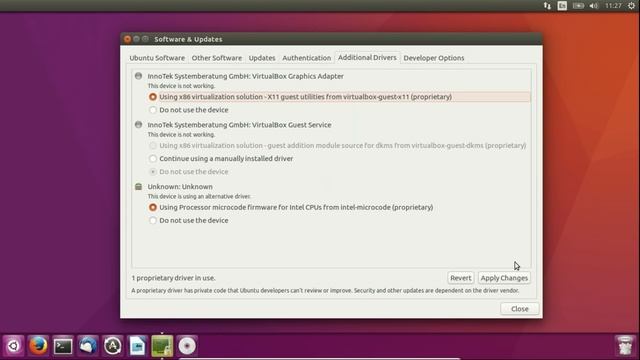Select virtualbox-guest-x11 driver radio option
Image resolution: width=640 pixels, height=360 pixels.
pos(153,97)
